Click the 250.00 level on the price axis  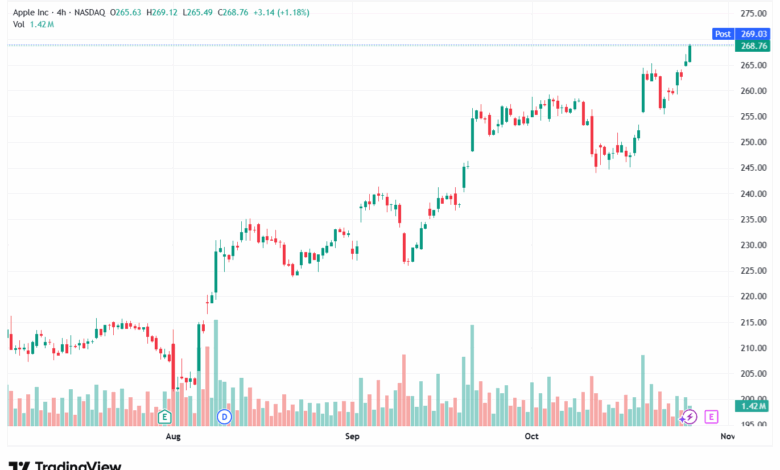click(x=753, y=142)
